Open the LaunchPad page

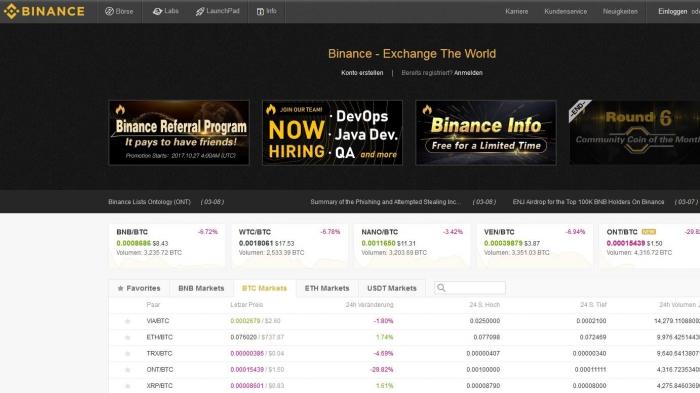pos(217,11)
